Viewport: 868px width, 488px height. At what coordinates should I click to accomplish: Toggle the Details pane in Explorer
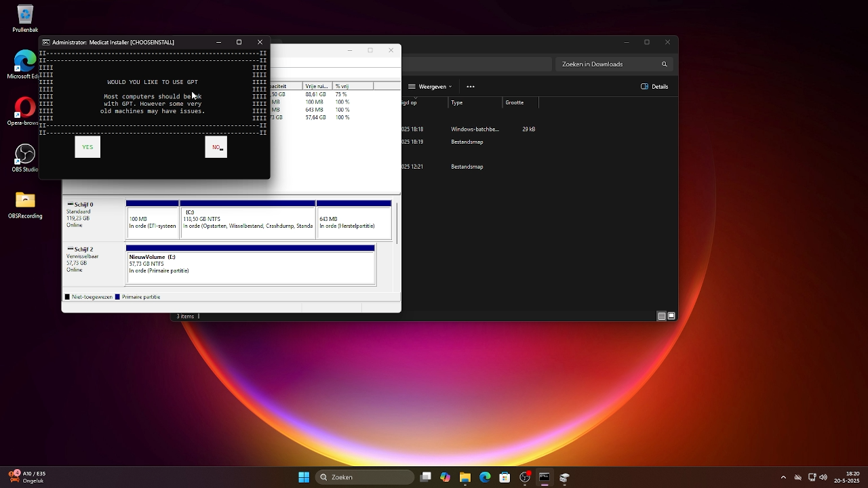(655, 87)
